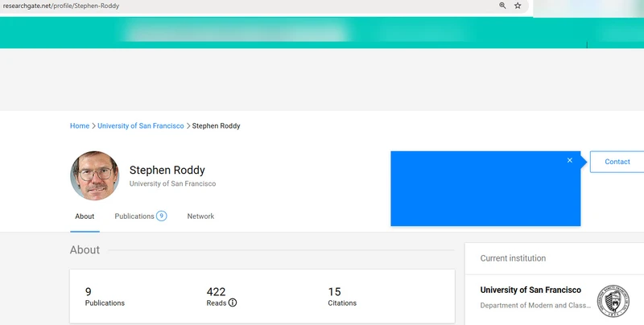Bookmark this page with the star icon
Image resolution: width=644 pixels, height=325 pixels.
tap(518, 6)
